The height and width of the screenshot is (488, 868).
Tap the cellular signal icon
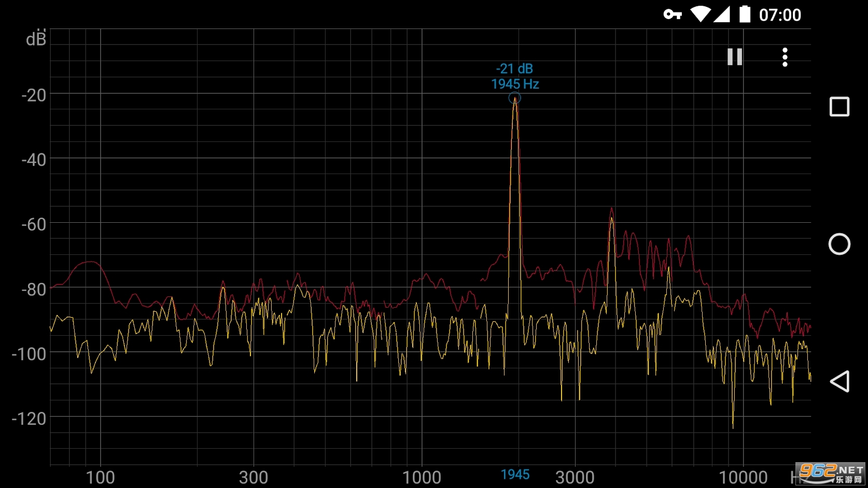(722, 15)
